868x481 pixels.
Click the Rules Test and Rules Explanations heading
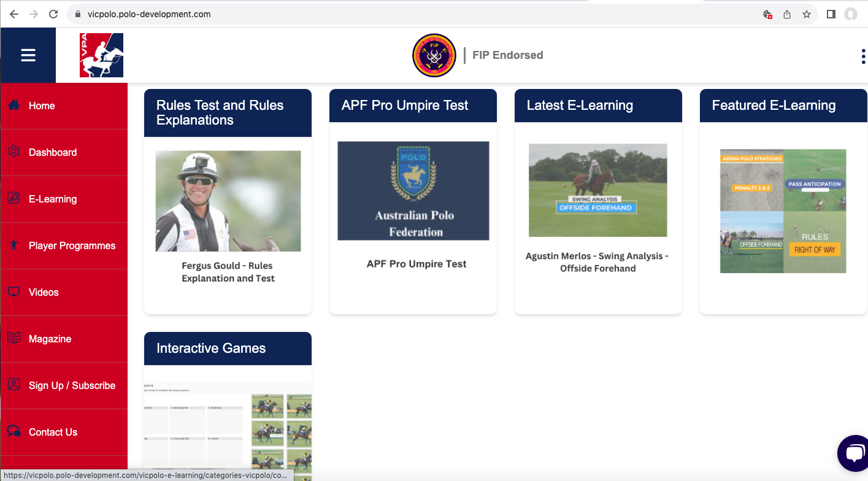pos(220,113)
